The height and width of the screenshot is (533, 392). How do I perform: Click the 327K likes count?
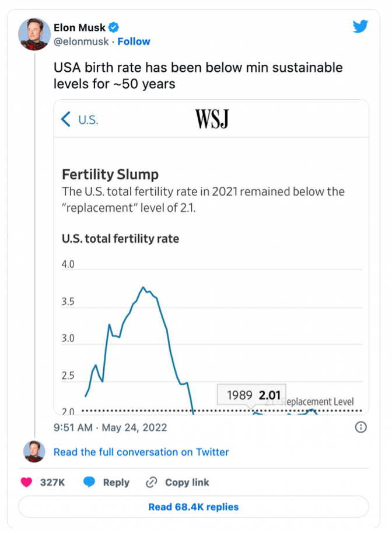(52, 482)
